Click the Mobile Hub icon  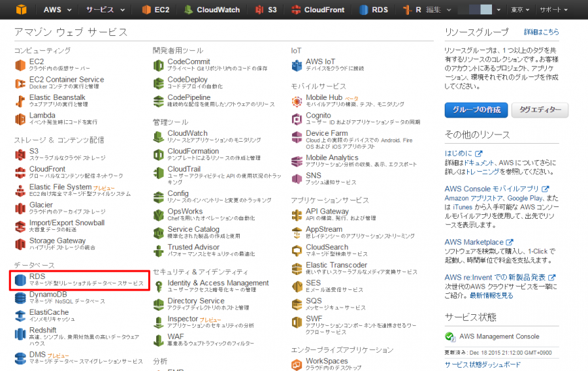click(x=297, y=101)
